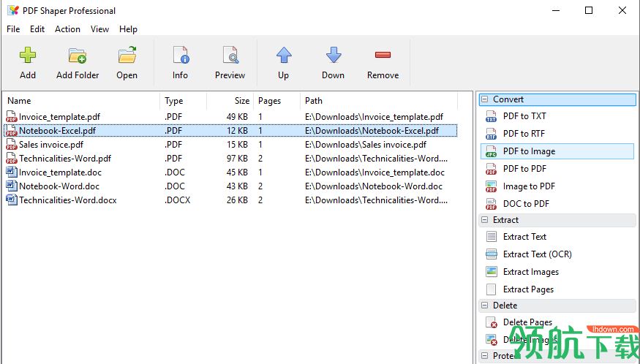Viewport: 640px width, 364px height.
Task: Click the Extract Text icon
Action: tap(492, 237)
